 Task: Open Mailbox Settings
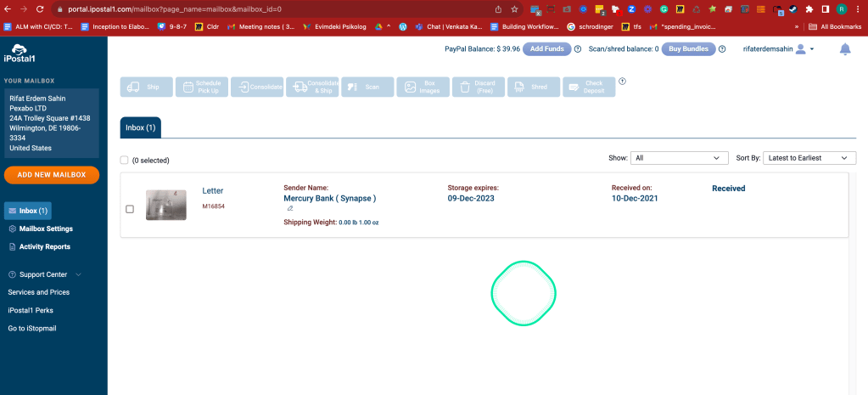pos(41,229)
